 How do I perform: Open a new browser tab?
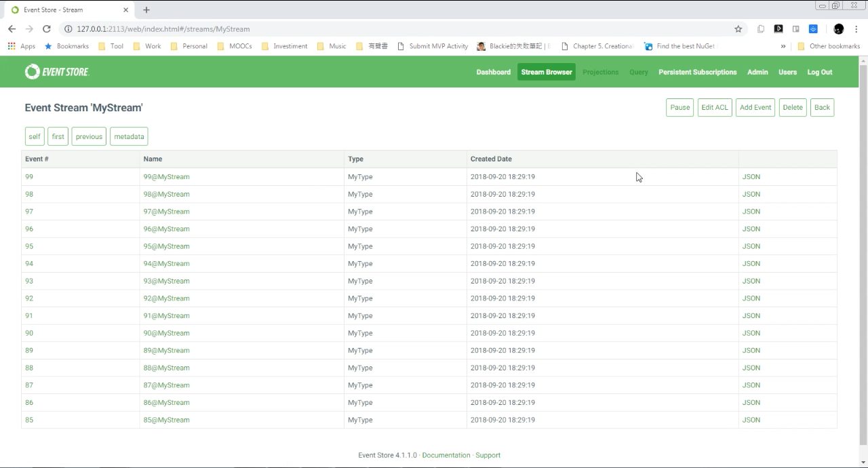[146, 10]
